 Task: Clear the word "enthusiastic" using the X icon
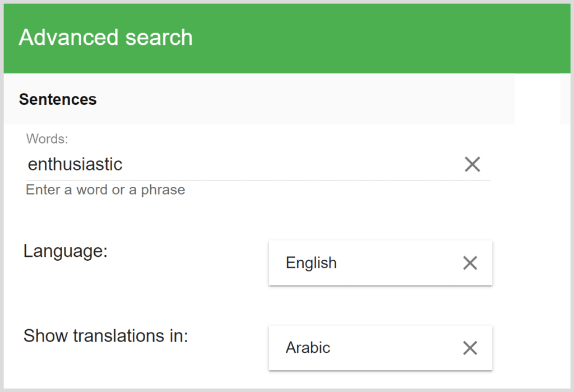coord(473,164)
